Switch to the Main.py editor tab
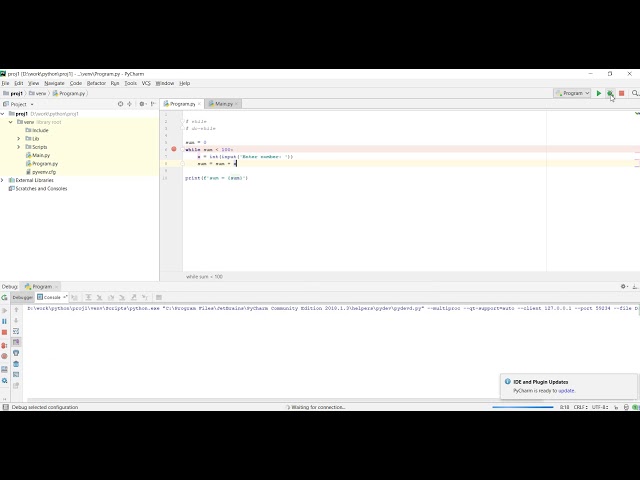The image size is (640, 480). [x=221, y=104]
